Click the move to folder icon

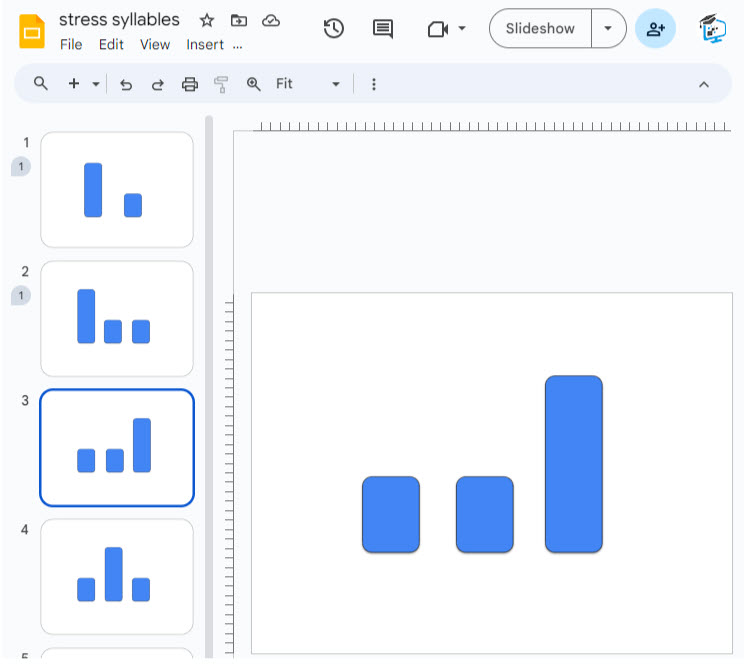(x=238, y=20)
